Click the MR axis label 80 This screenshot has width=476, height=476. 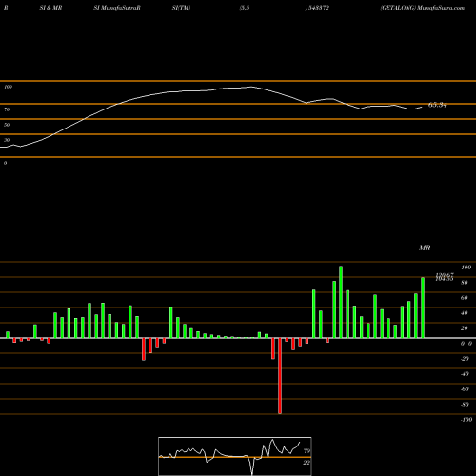[465, 283]
